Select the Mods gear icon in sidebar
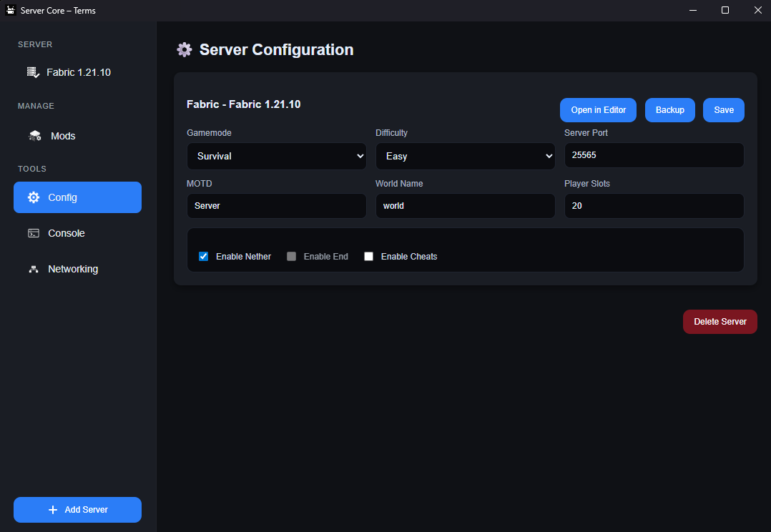The image size is (771, 532). 34,135
